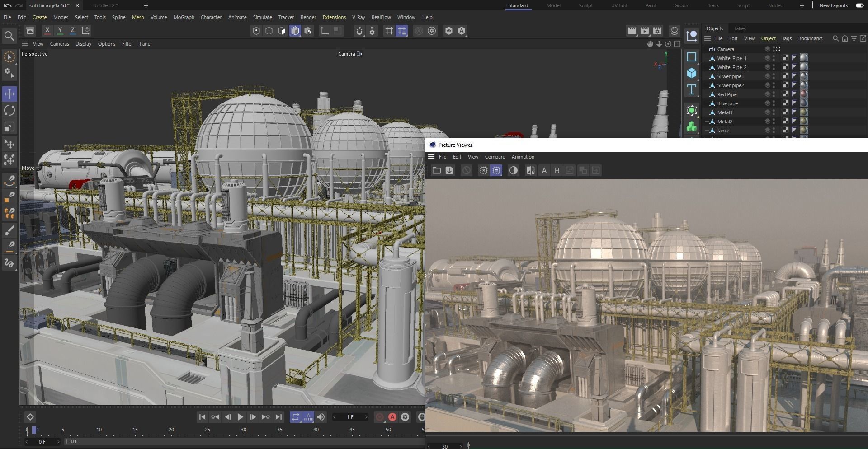The image size is (868, 449).
Task: Toggle Enable Snap magnet icon
Action: pos(359,31)
